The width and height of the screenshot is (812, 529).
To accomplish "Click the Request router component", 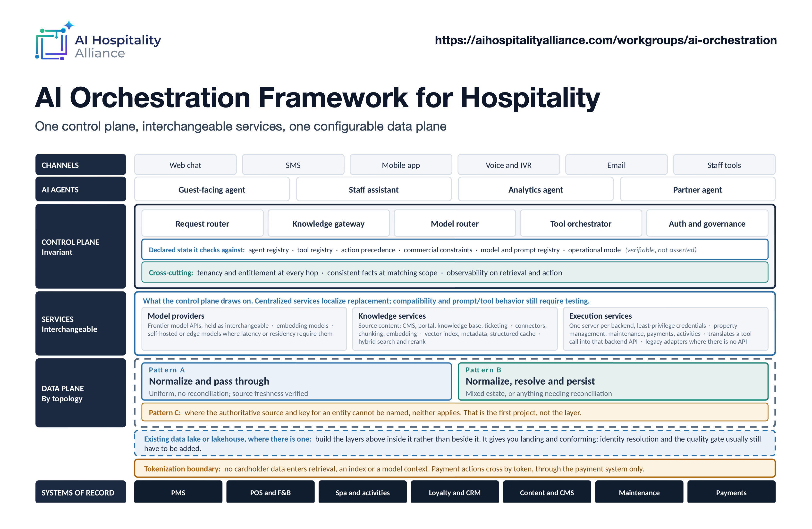I will click(x=202, y=223).
